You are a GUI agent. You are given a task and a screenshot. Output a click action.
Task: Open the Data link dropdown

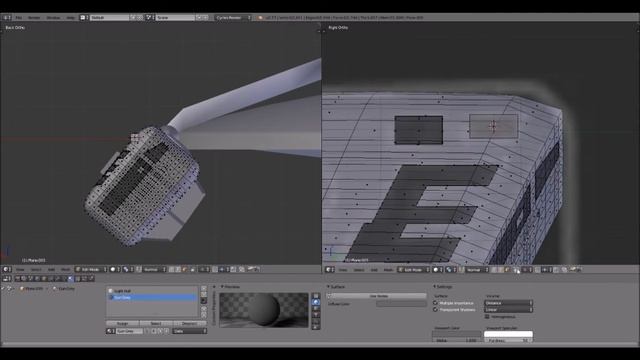coord(190,331)
